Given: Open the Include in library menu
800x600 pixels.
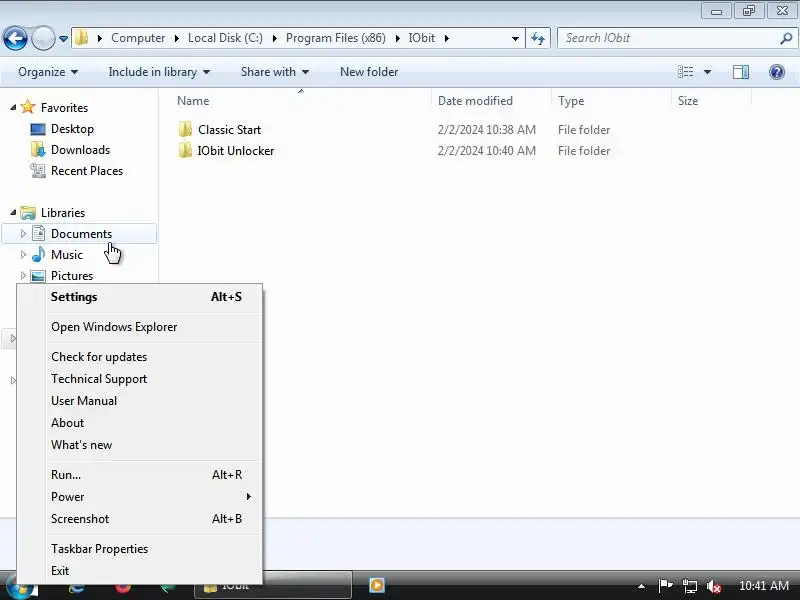Looking at the screenshot, I should coord(159,72).
